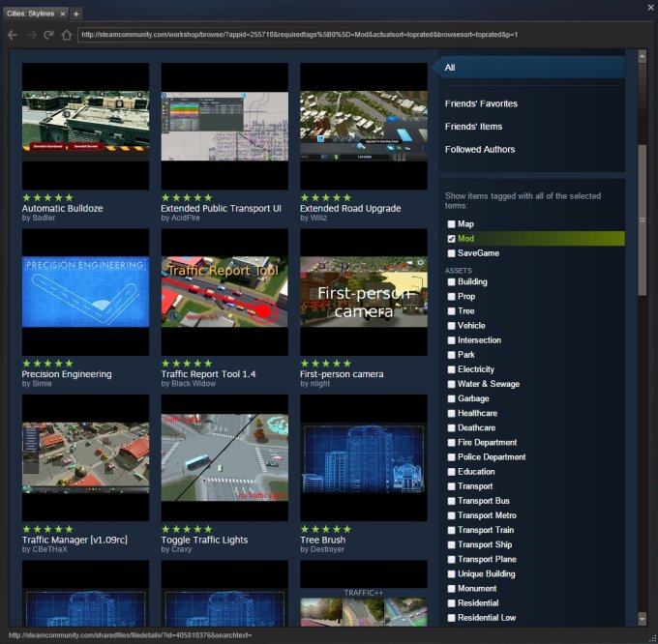This screenshot has height=644, width=658.
Task: Open Traffic Manager mod thumbnail
Action: (x=85, y=457)
